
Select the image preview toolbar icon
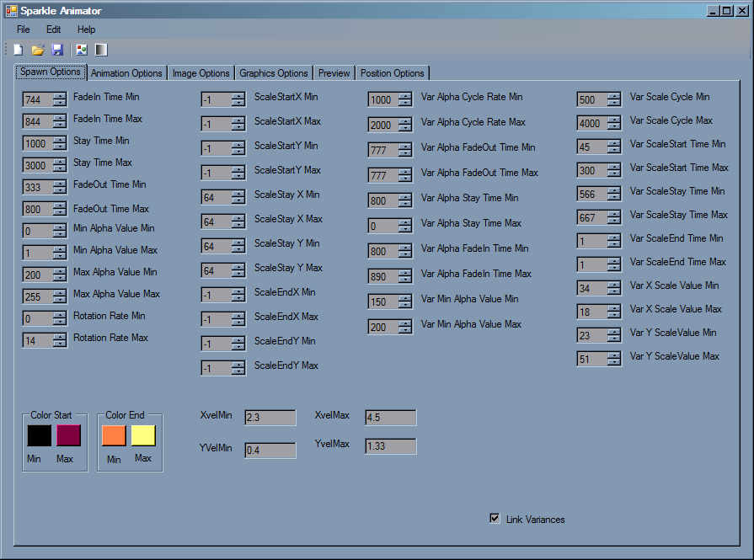click(x=81, y=49)
